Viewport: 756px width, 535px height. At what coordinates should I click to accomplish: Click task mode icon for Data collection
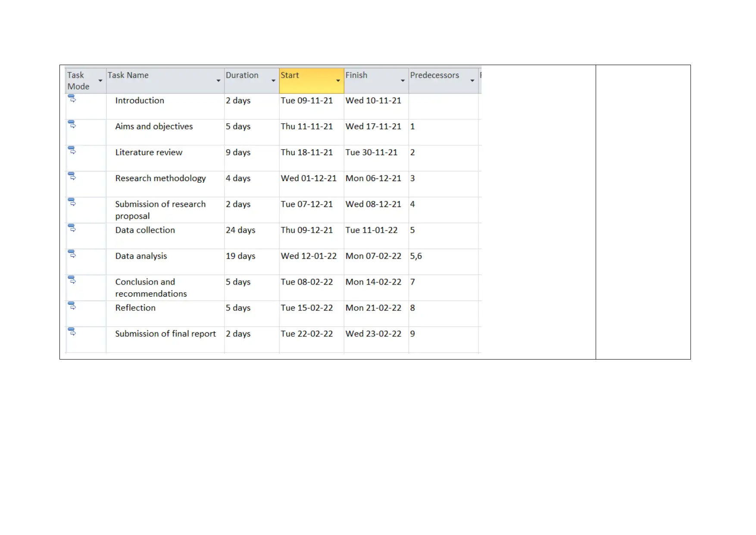tap(72, 228)
